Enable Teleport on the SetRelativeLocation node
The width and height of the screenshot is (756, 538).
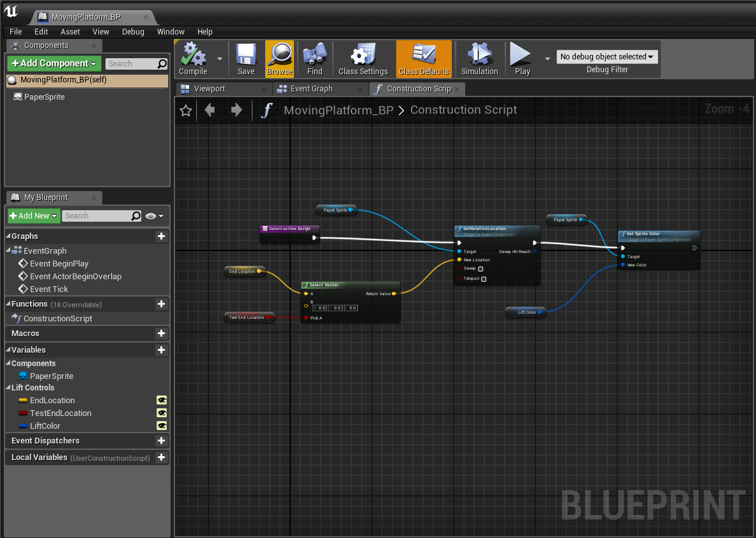(484, 279)
